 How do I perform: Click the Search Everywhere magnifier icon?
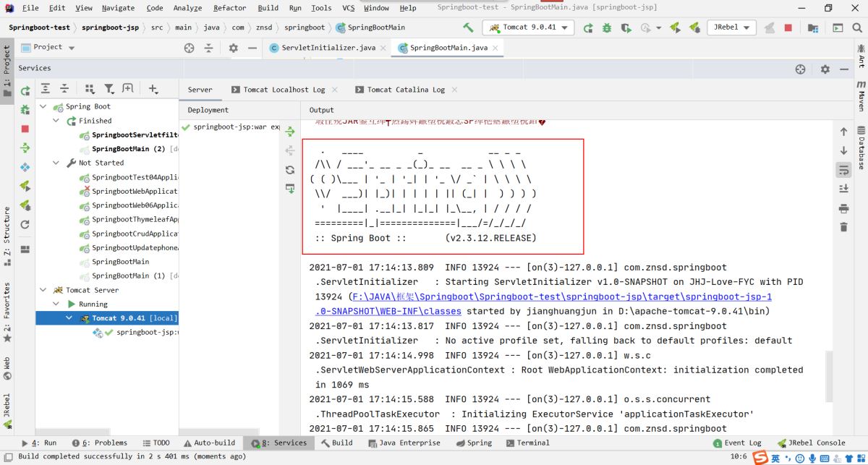(856, 27)
